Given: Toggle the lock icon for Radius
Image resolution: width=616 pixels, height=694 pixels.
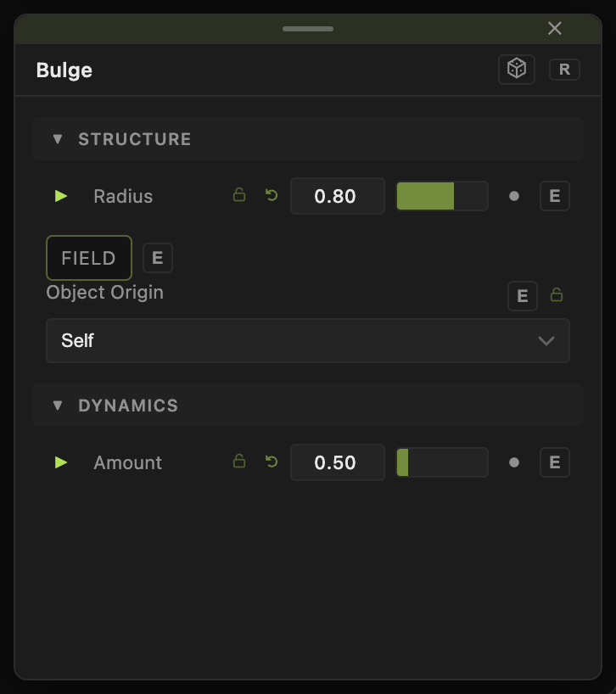Looking at the screenshot, I should coord(239,195).
